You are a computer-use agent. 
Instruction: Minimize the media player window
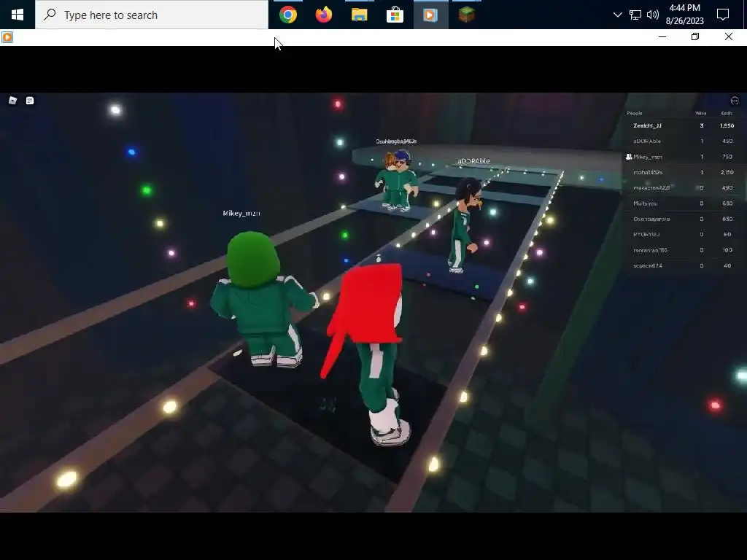point(662,36)
